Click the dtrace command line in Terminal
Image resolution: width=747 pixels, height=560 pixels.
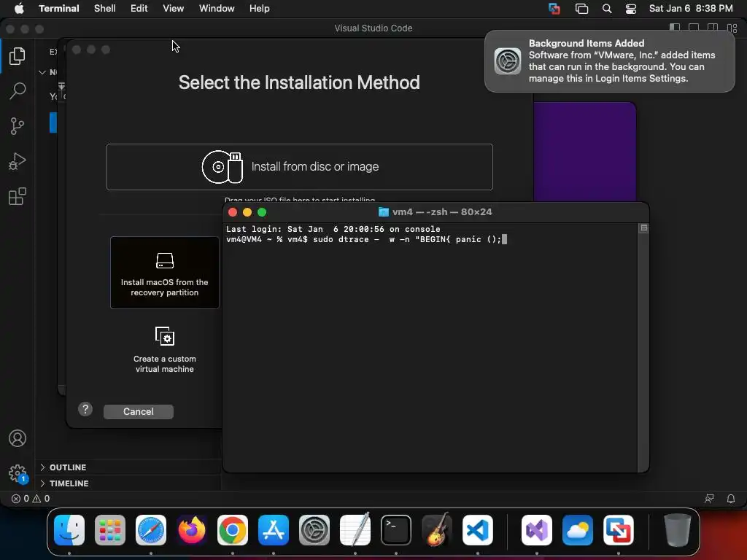[x=366, y=239]
